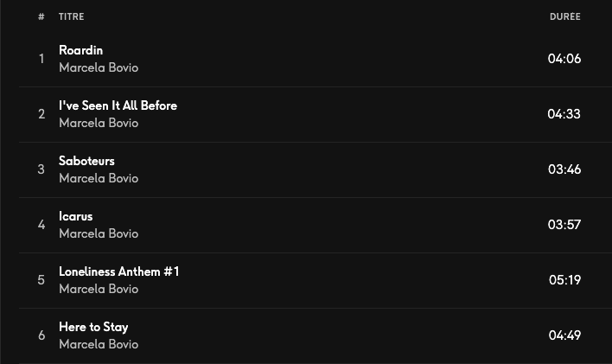Image resolution: width=612 pixels, height=364 pixels.
Task: Select the track titled I've Seen It All Before
Action: click(x=118, y=105)
